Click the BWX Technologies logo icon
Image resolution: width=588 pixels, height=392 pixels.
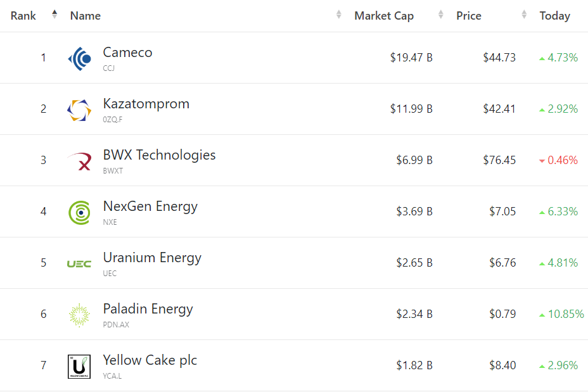click(79, 161)
